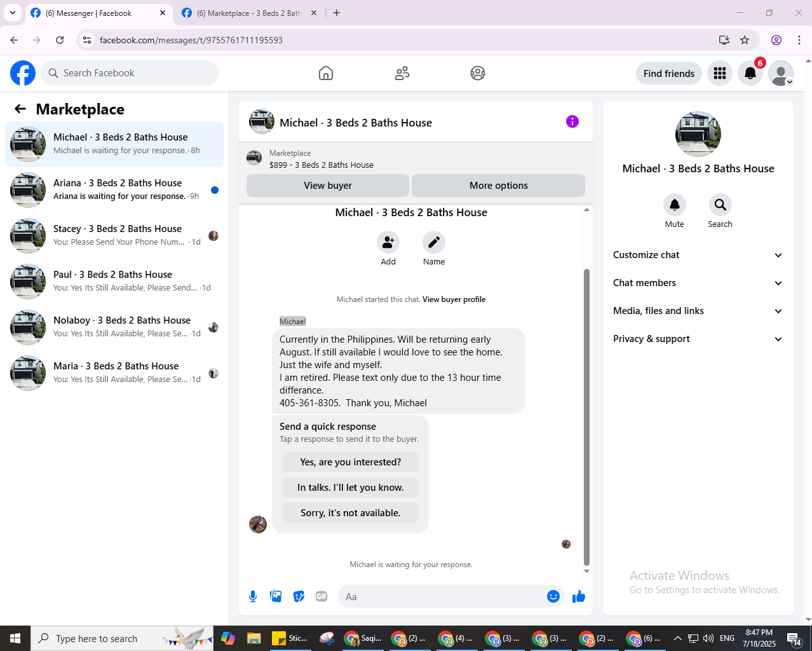Go back with the Marketplace back arrow
Image resolution: width=812 pixels, height=651 pixels.
point(20,109)
